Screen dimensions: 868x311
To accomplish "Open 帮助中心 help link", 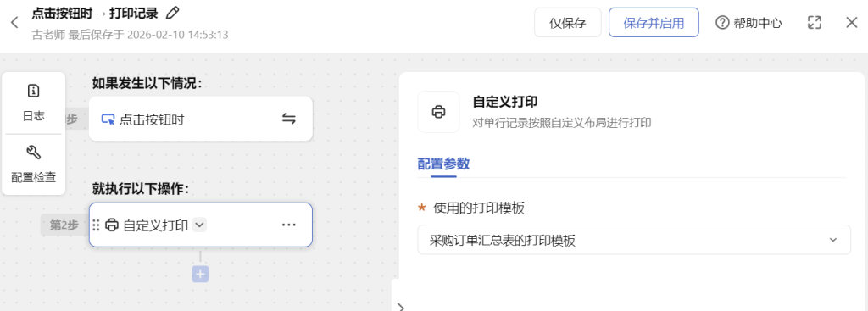I will coord(748,23).
